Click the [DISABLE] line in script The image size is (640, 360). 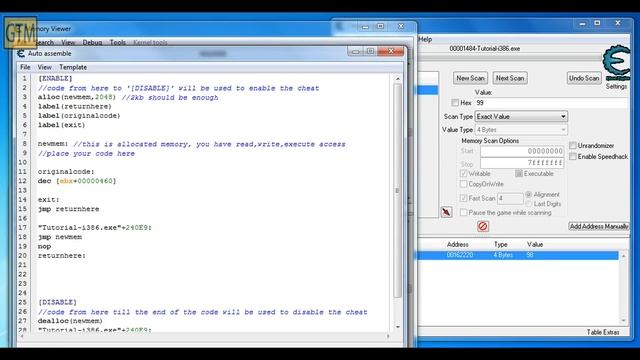57,302
